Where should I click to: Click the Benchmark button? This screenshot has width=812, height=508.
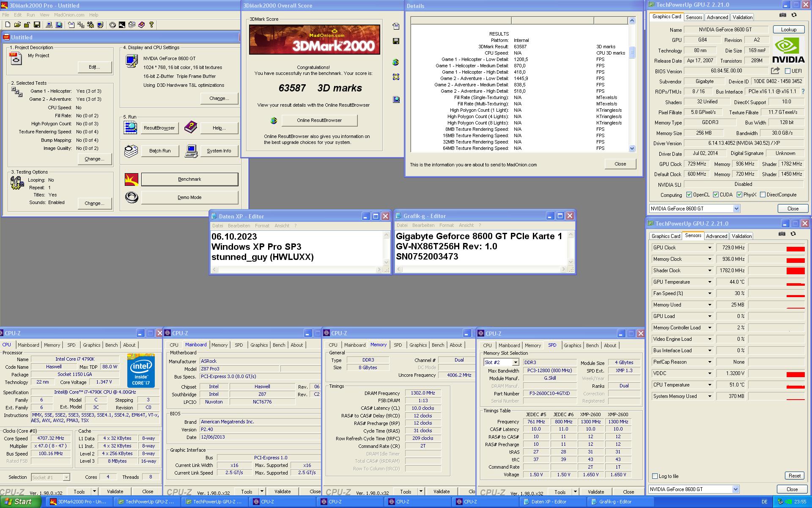point(189,179)
